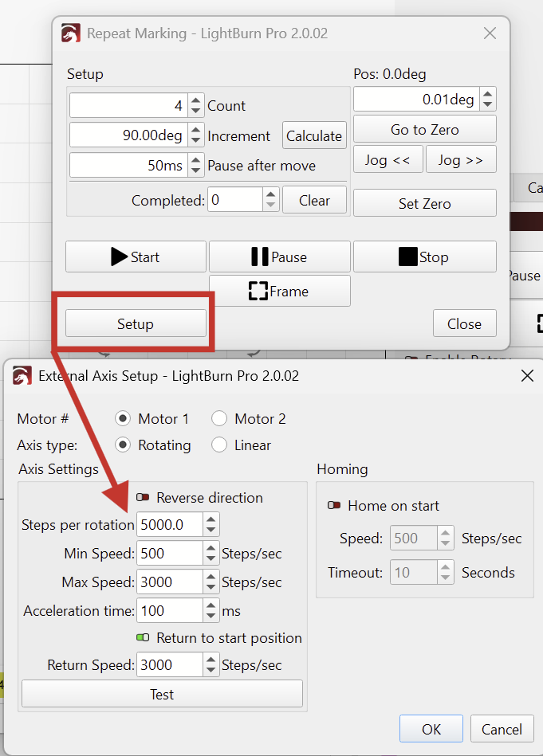This screenshot has height=756, width=543.
Task: Click the Completed count field
Action: (x=235, y=200)
